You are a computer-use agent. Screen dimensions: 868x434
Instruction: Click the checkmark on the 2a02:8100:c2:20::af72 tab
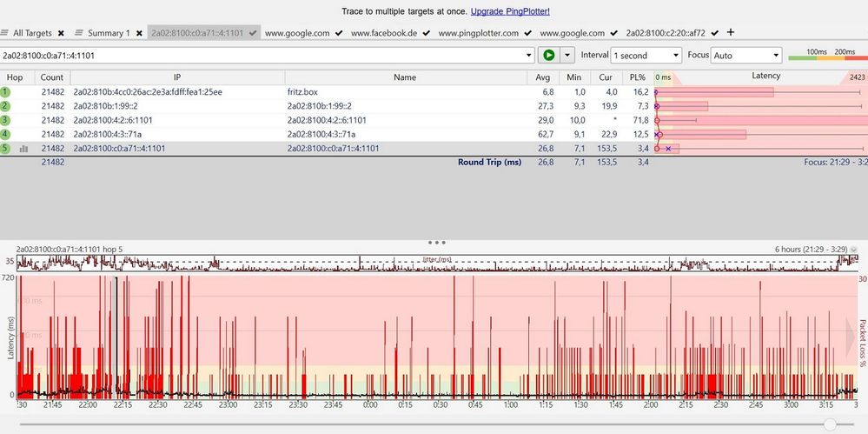(715, 33)
